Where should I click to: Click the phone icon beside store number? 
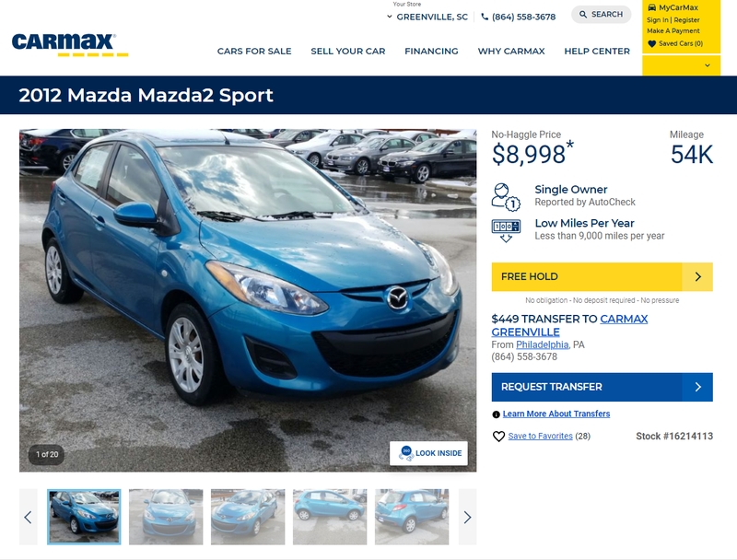pyautogui.click(x=485, y=17)
